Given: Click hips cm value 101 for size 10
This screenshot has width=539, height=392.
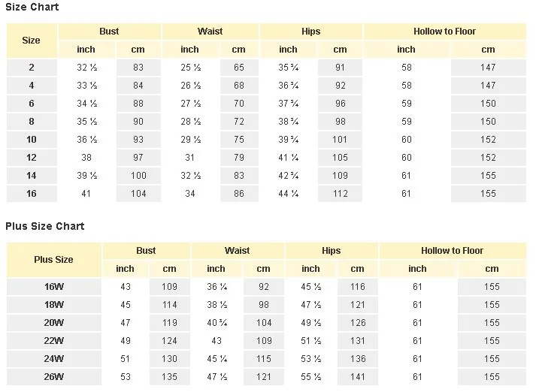Looking at the screenshot, I should coord(340,140).
